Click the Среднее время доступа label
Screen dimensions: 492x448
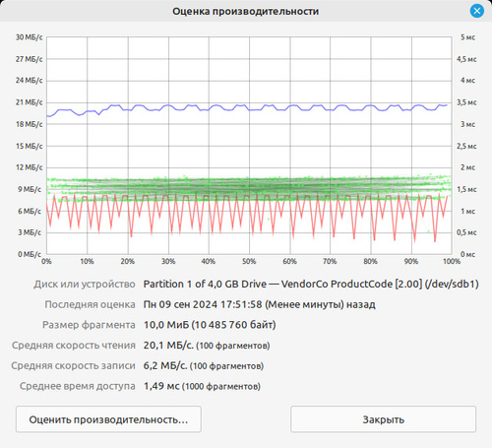click(78, 386)
